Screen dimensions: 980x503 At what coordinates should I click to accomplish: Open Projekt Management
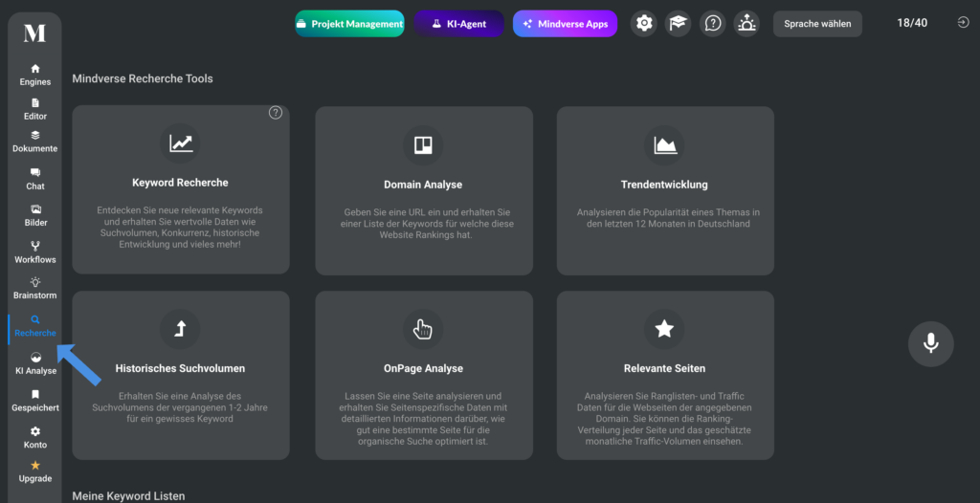tap(350, 24)
